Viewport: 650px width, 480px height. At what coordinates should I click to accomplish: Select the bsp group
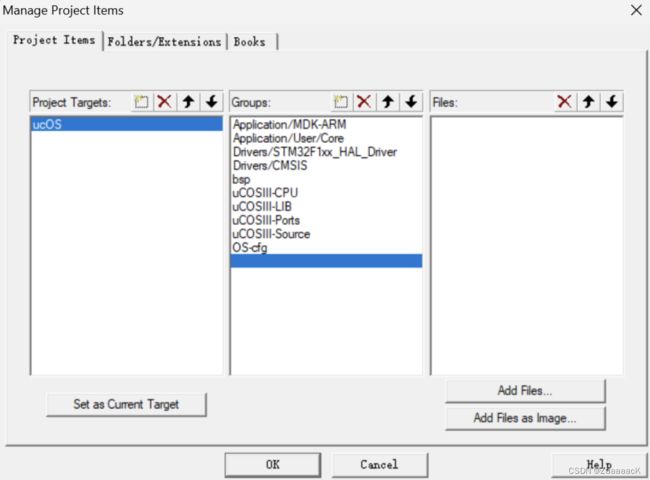326,179
